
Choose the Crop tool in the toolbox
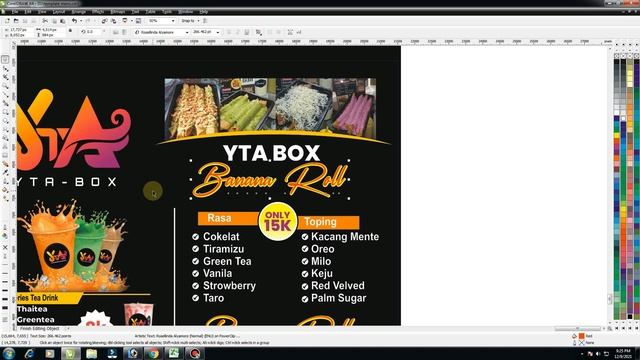[x=5, y=77]
